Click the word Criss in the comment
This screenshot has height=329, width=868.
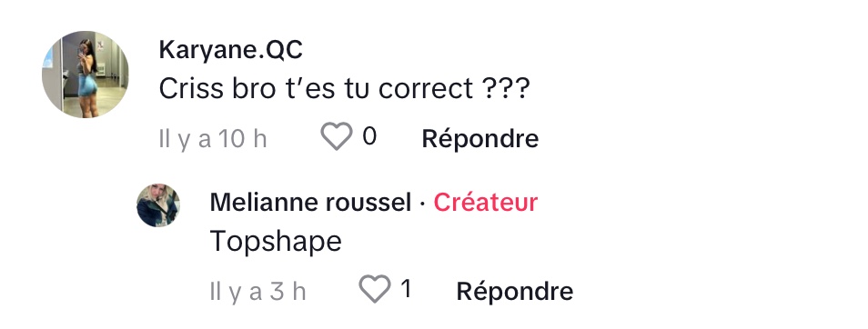[x=191, y=88]
